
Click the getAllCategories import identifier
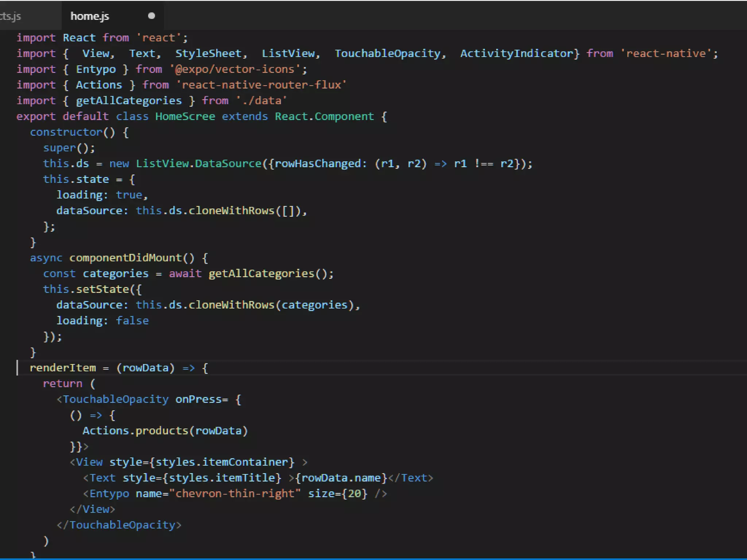[x=129, y=101]
